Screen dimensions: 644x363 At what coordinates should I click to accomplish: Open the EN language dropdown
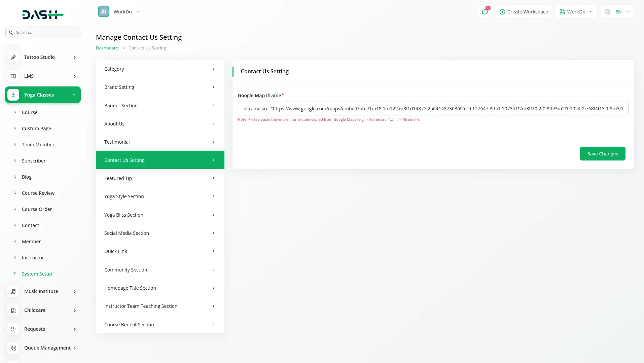pos(617,12)
